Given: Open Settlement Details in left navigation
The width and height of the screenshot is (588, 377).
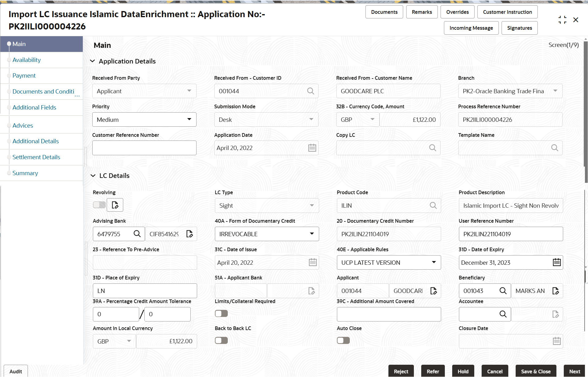Looking at the screenshot, I should (36, 157).
